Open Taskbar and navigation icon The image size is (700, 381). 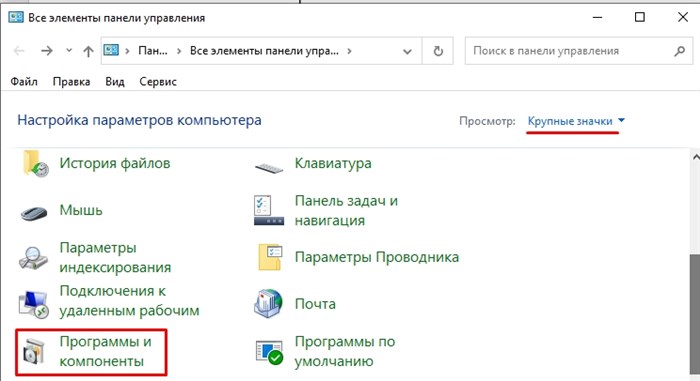(269, 210)
